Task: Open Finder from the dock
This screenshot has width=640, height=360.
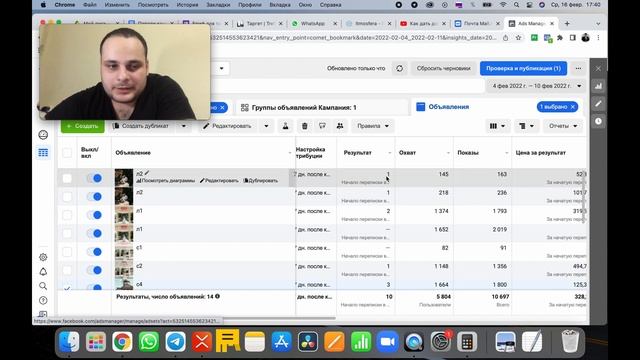Action: point(69,342)
